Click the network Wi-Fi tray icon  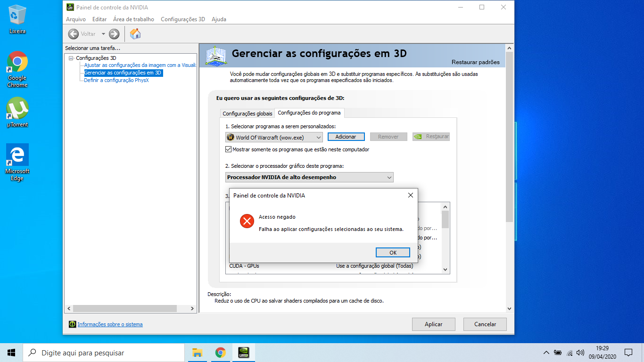tap(570, 353)
